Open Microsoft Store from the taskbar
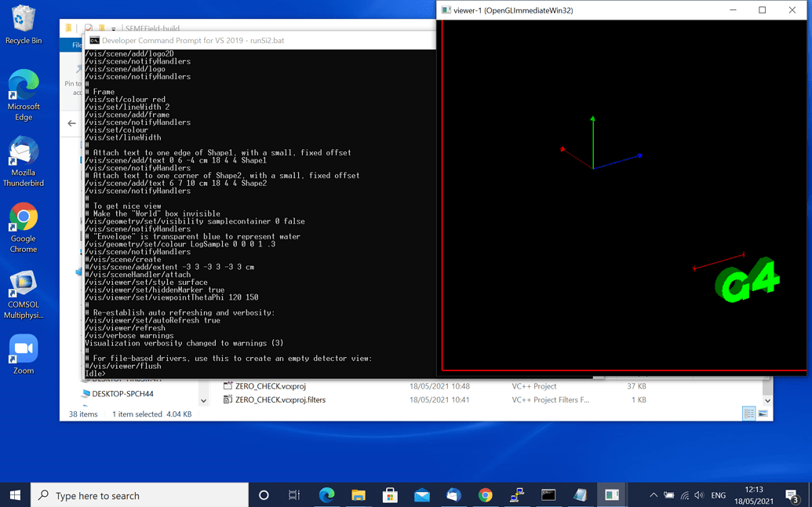Image resolution: width=812 pixels, height=507 pixels. [390, 495]
